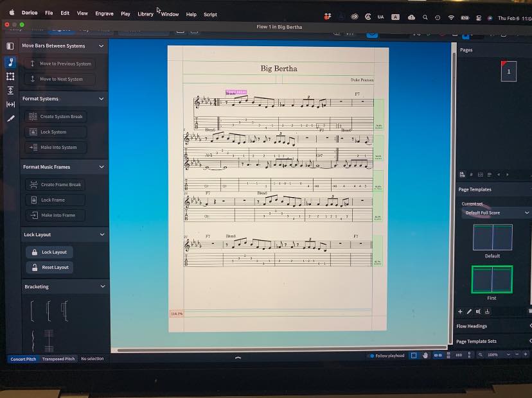Click the rename page template icon
The image size is (532, 398).
[x=478, y=311]
